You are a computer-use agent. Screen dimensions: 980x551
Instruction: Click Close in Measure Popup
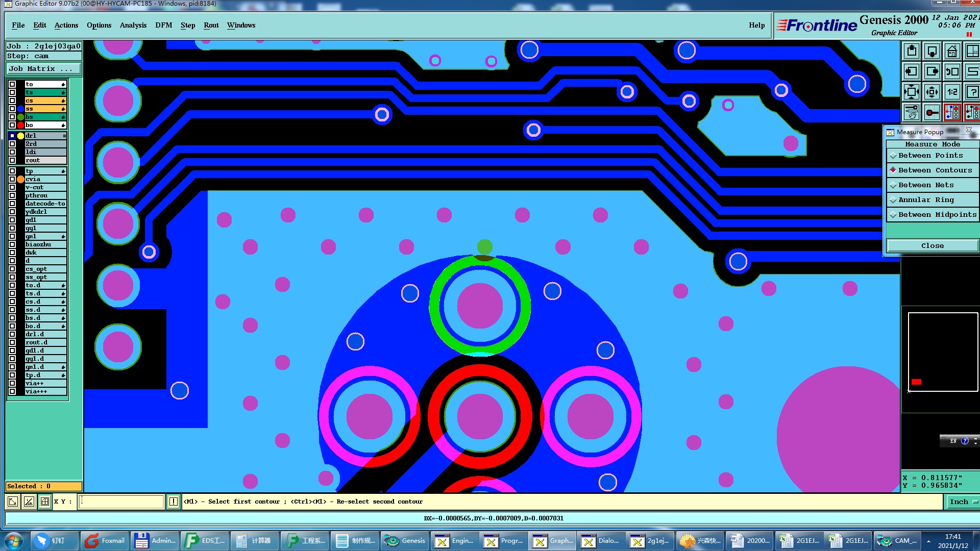pyautogui.click(x=932, y=246)
